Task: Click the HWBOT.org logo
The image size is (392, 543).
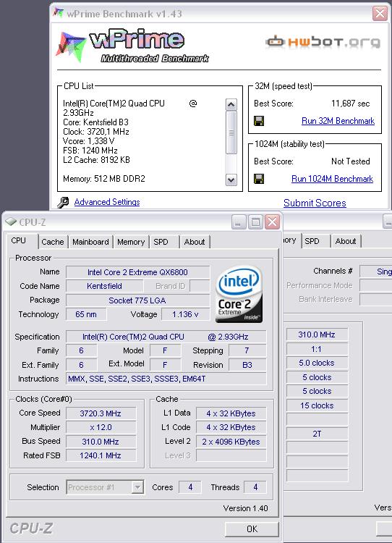Action: [x=323, y=43]
